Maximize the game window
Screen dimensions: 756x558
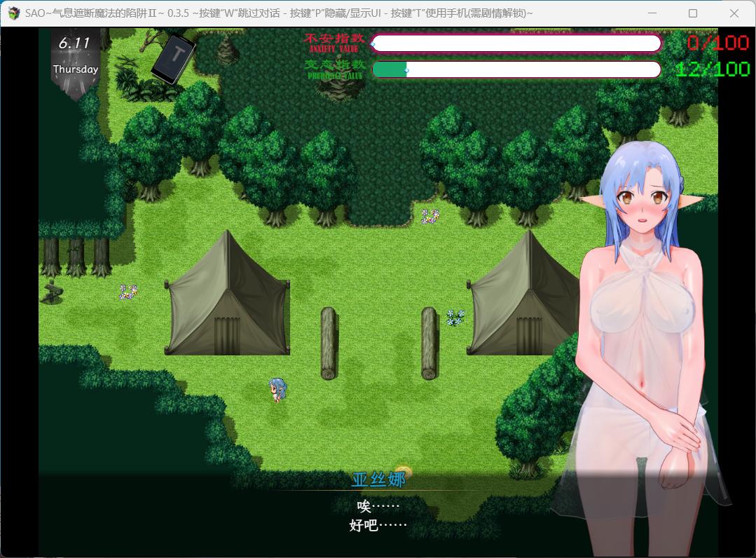692,13
